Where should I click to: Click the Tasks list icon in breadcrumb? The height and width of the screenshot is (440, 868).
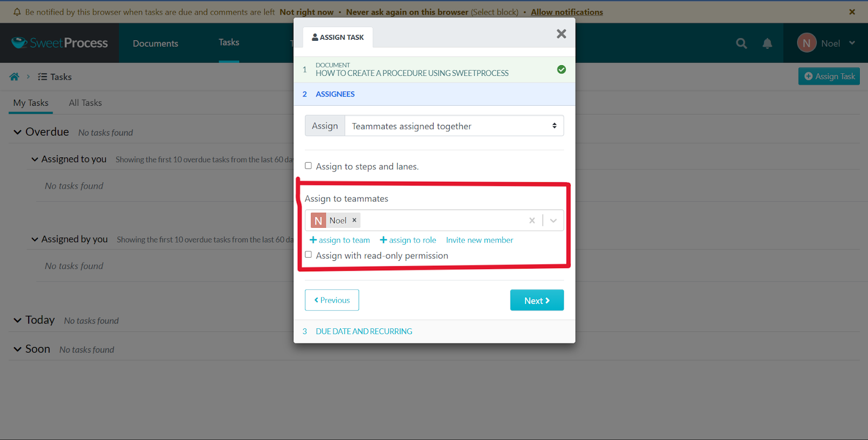(x=42, y=77)
